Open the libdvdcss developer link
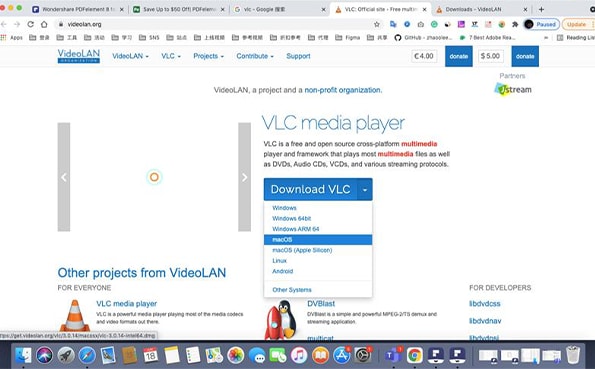 tap(485, 304)
